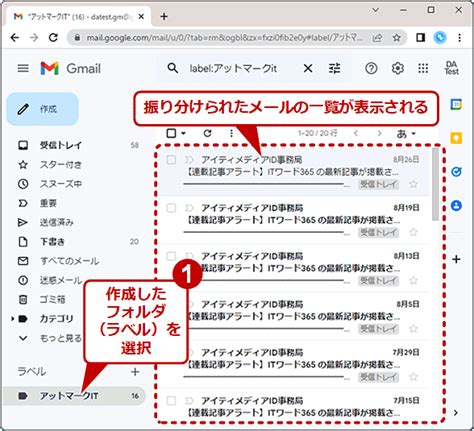The height and width of the screenshot is (431, 474).
Task: Click the browser address bar URL
Action: pyautogui.click(x=224, y=38)
